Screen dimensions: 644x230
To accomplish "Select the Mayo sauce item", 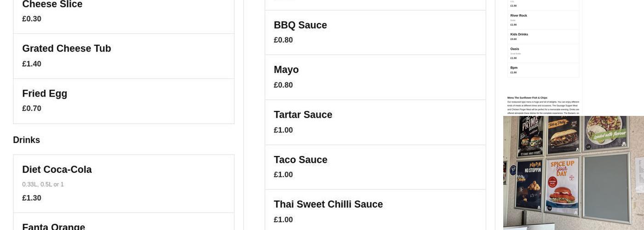I will pyautogui.click(x=286, y=70).
